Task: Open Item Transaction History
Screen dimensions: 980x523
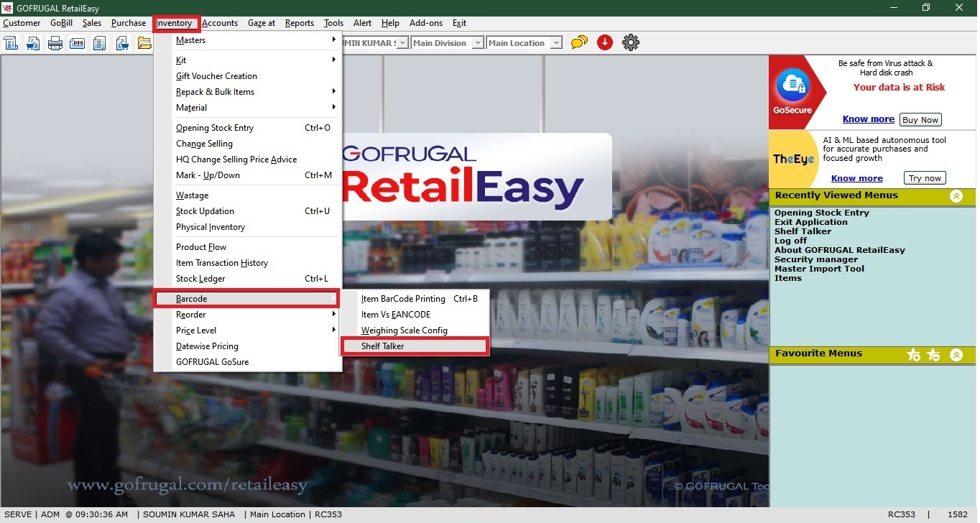Action: pos(248,263)
